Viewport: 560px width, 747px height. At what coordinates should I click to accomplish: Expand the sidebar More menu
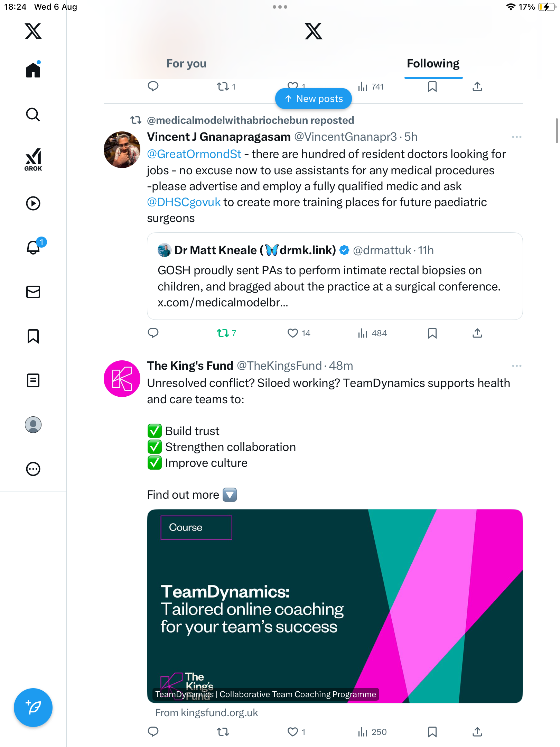pos(33,469)
